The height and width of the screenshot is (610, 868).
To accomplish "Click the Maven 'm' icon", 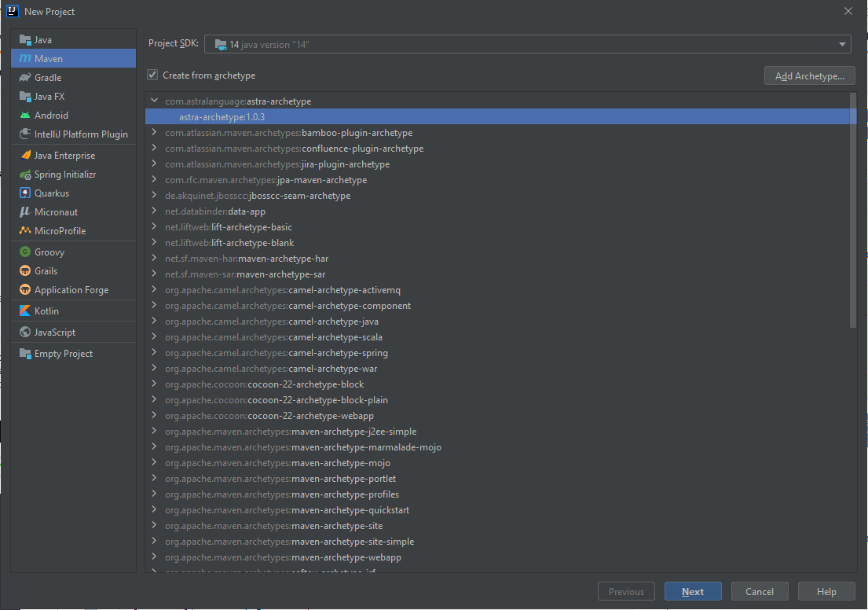I will coord(25,59).
